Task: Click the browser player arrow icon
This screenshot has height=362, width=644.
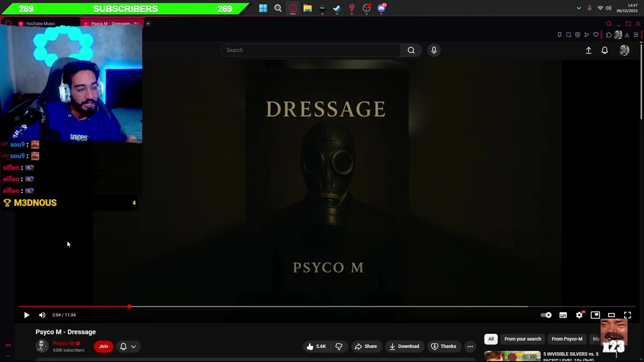Action: coord(587,35)
